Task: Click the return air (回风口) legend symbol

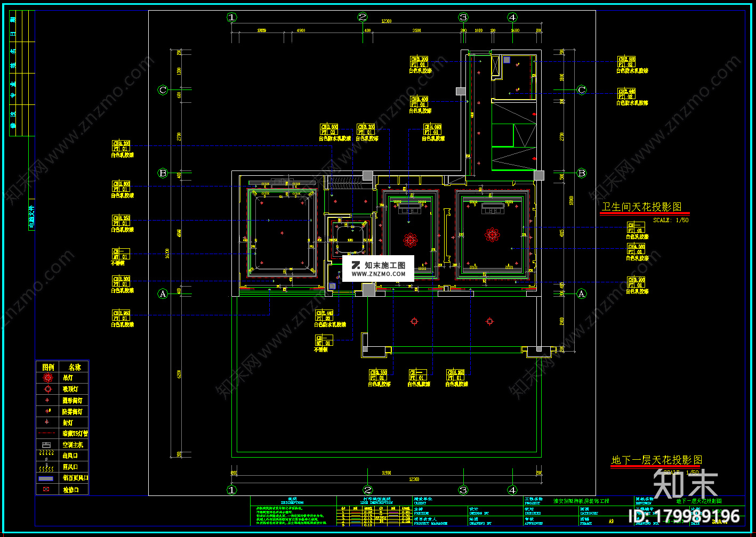Action: [46, 467]
